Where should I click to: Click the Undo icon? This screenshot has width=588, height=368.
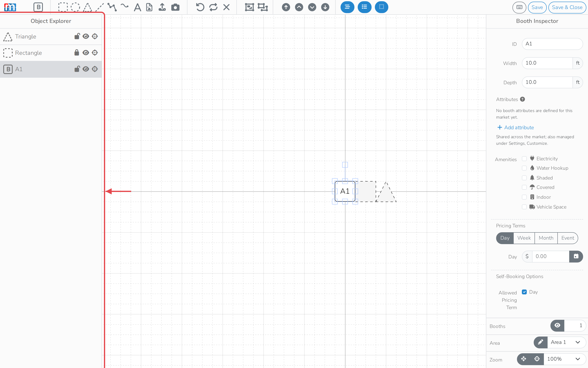pos(200,7)
